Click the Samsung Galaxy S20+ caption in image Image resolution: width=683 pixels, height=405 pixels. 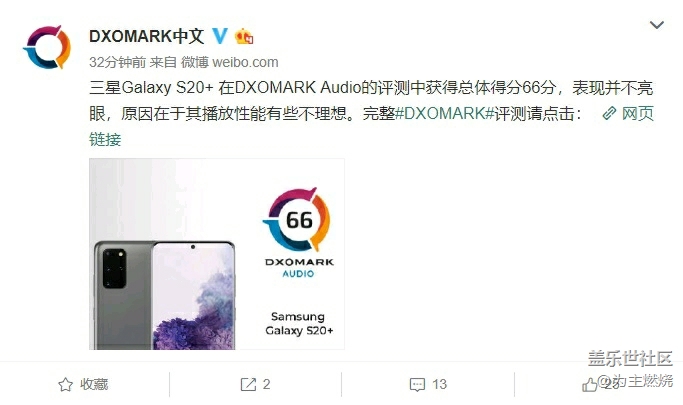coord(299,324)
